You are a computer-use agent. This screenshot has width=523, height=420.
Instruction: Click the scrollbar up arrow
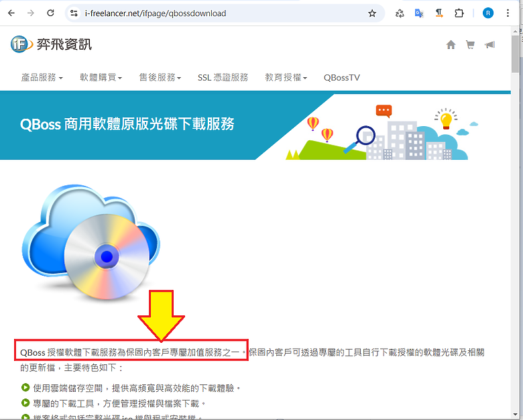pos(515,31)
